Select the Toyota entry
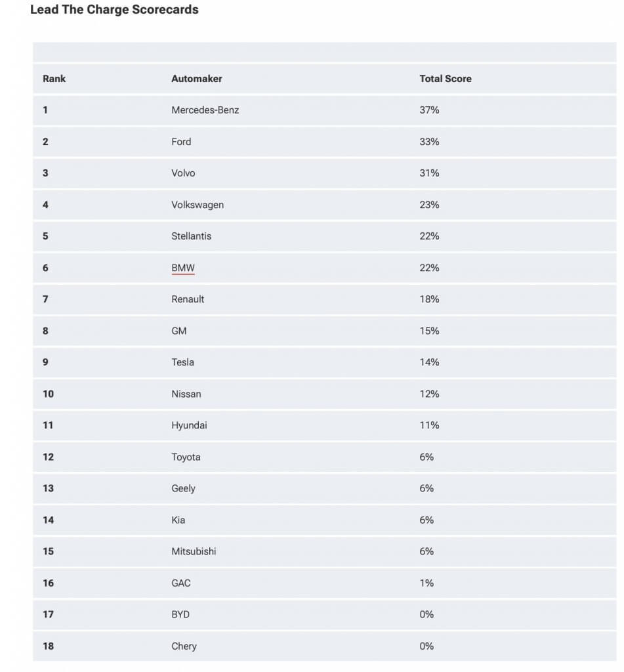624x672 pixels. [x=186, y=457]
